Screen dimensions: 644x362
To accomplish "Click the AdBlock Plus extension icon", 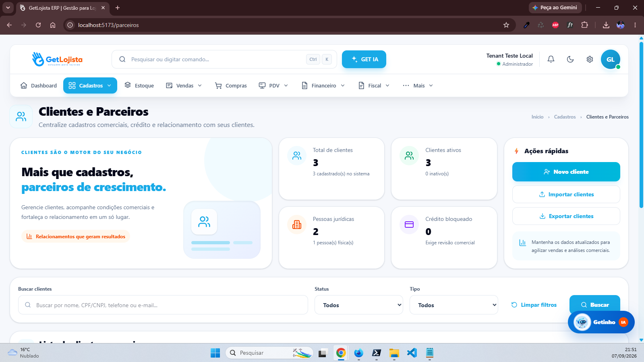I will (x=555, y=25).
